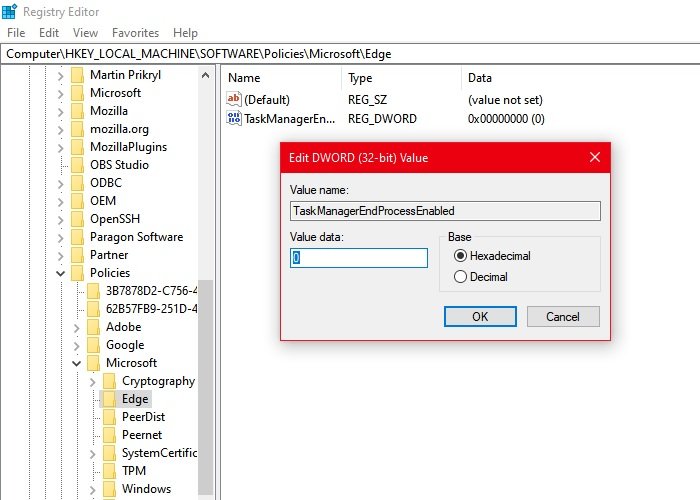700x500 pixels.
Task: Select the Decimal base option
Action: 460,277
